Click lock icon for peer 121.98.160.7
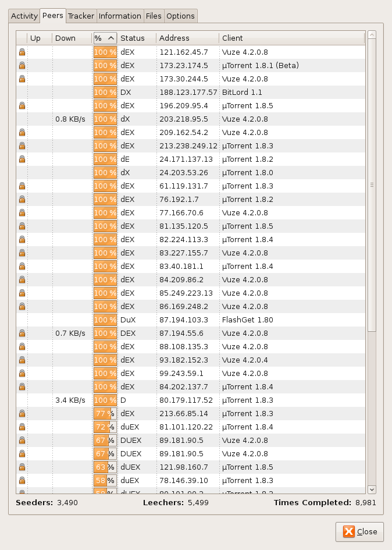This screenshot has width=392, height=550. [x=22, y=467]
